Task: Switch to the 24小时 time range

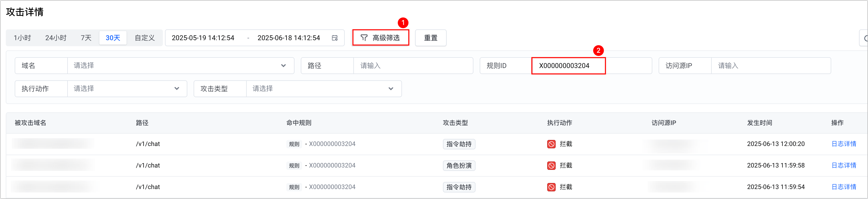Action: 56,38
